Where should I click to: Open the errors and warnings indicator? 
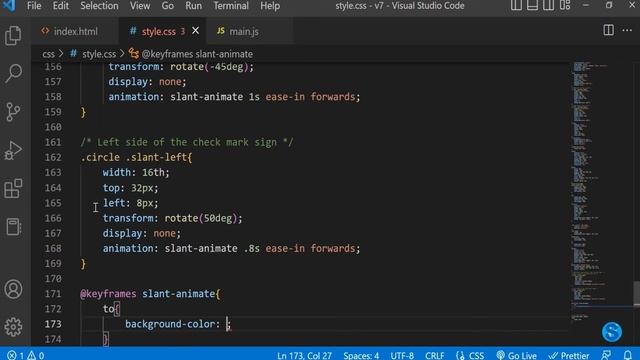[25, 355]
